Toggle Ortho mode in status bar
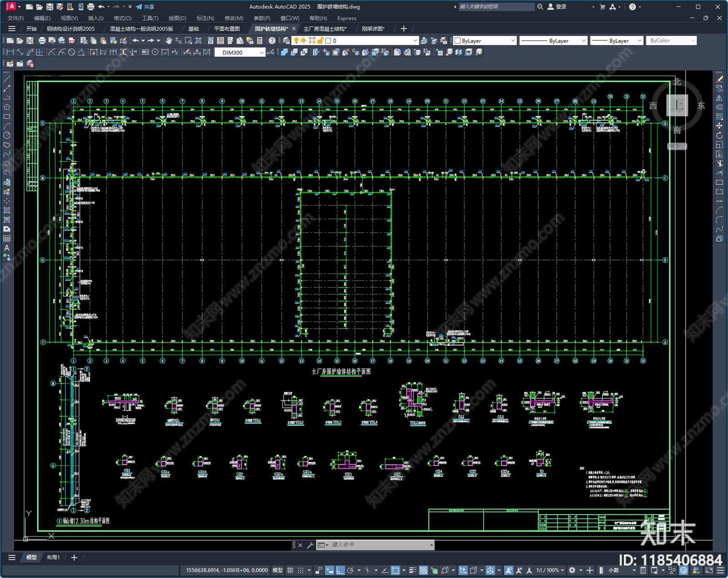 tap(340, 570)
